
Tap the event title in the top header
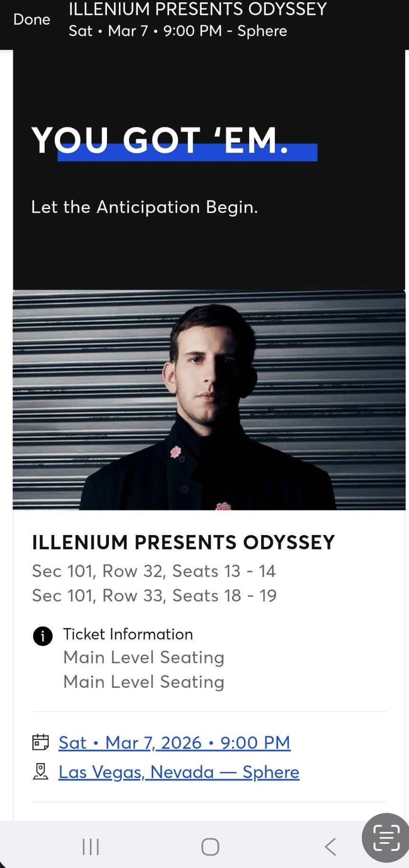pyautogui.click(x=197, y=9)
